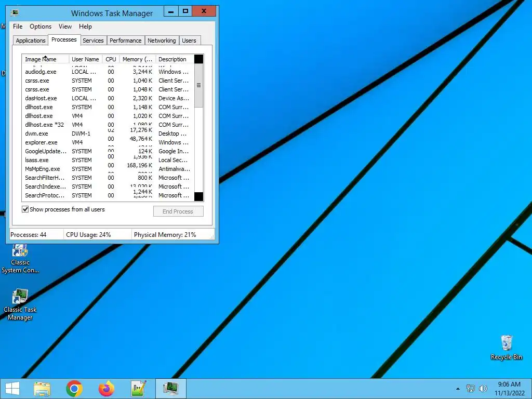
Task: Open the View menu
Action: point(65,26)
